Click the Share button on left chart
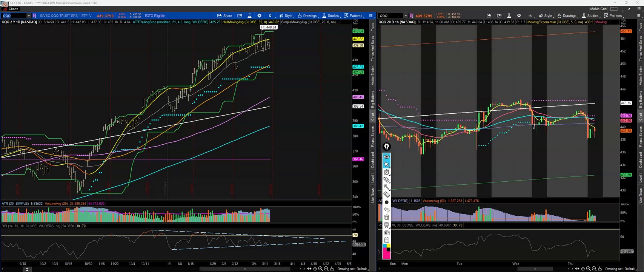This screenshot has height=272, width=644. tap(224, 16)
